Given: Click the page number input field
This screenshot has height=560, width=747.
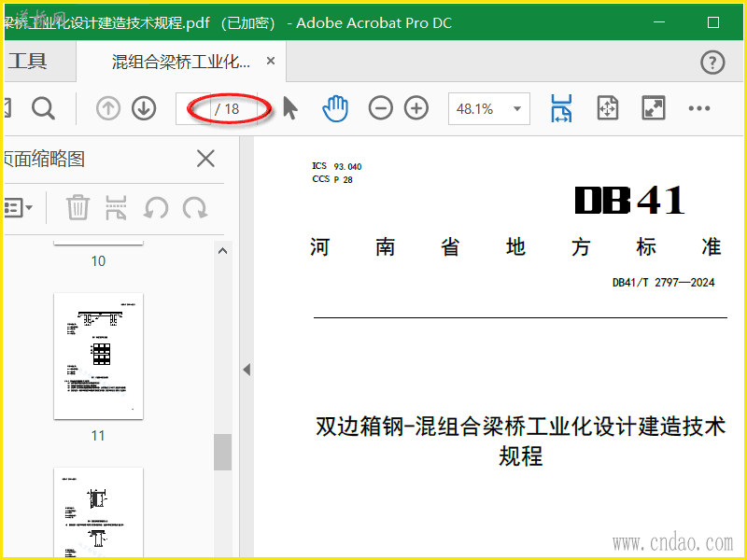Looking at the screenshot, I should [193, 109].
